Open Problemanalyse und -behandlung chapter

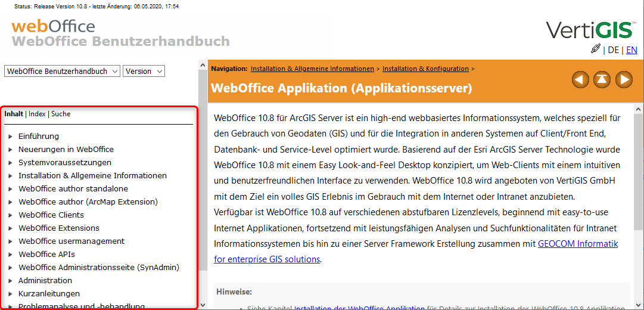coord(82,306)
